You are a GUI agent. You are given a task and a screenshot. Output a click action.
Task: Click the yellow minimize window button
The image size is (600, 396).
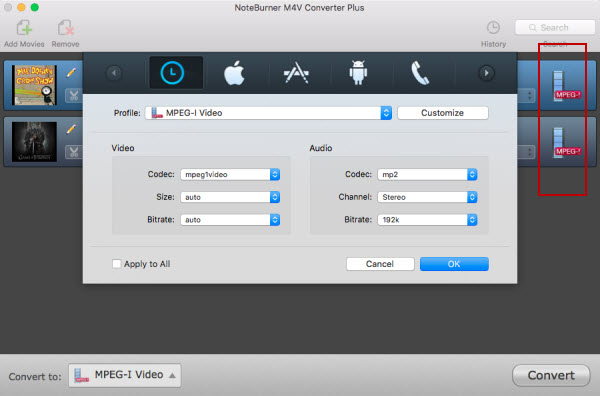(x=21, y=7)
